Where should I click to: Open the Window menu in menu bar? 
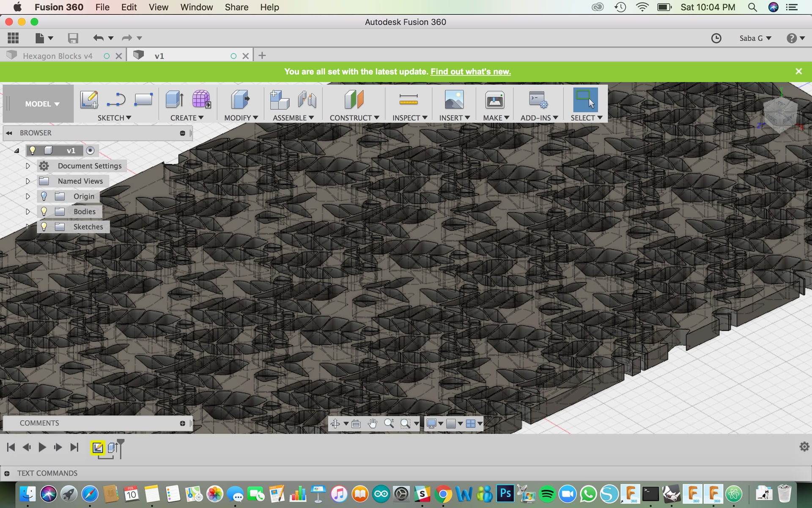[x=196, y=7]
